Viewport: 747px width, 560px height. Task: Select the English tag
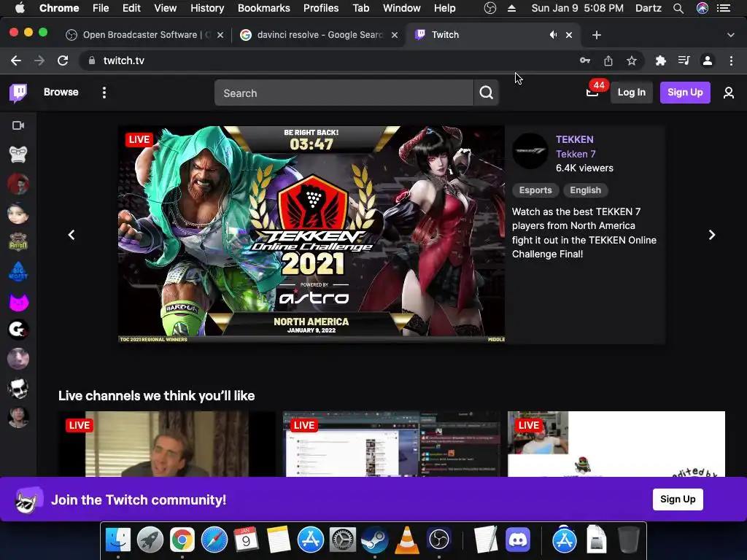click(586, 190)
